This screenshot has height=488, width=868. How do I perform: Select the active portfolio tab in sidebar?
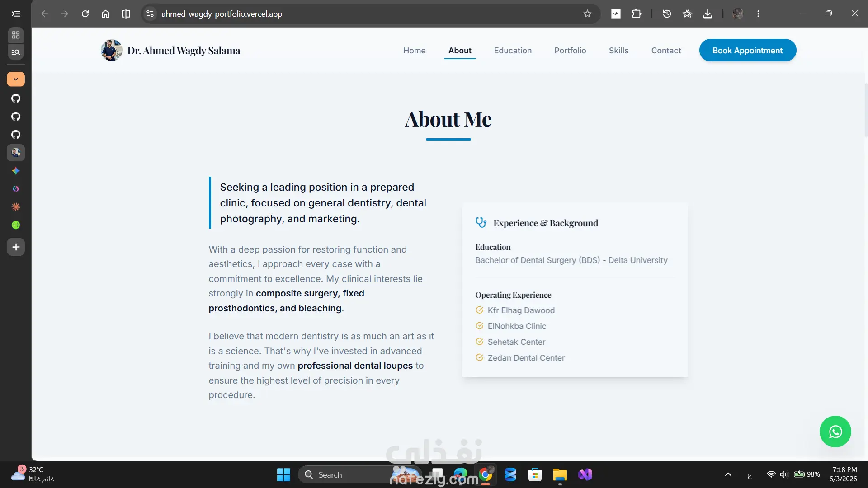(x=16, y=153)
